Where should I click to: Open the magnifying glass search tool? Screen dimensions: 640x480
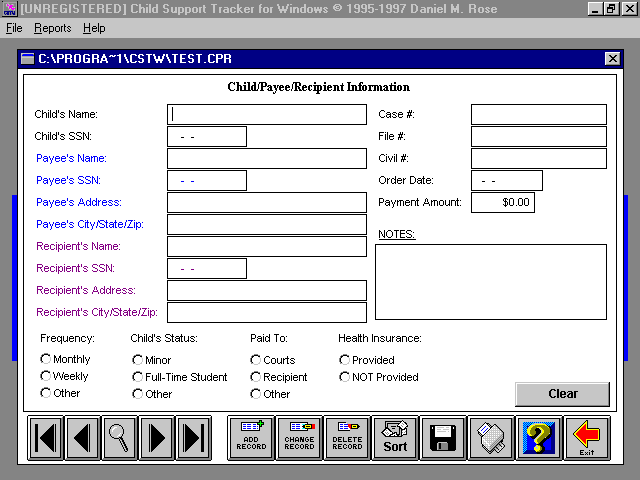(120, 438)
